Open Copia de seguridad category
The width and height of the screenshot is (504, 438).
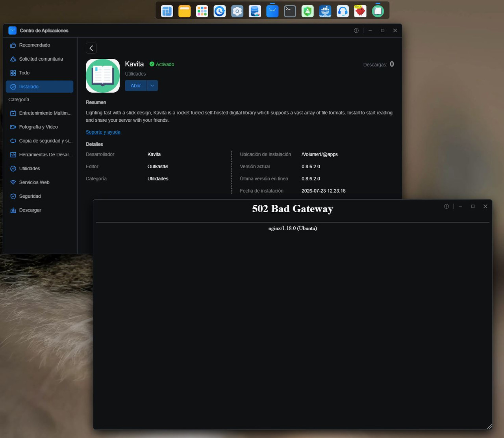tap(39, 141)
